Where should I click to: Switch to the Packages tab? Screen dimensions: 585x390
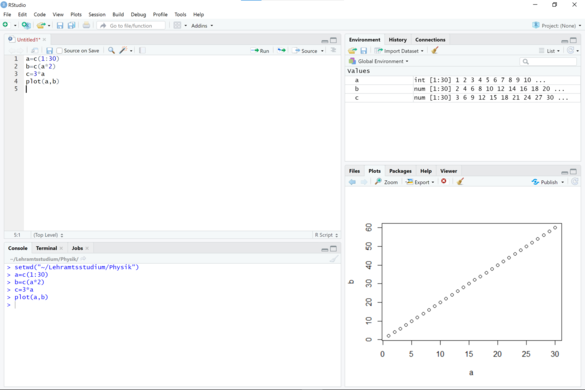pos(400,171)
